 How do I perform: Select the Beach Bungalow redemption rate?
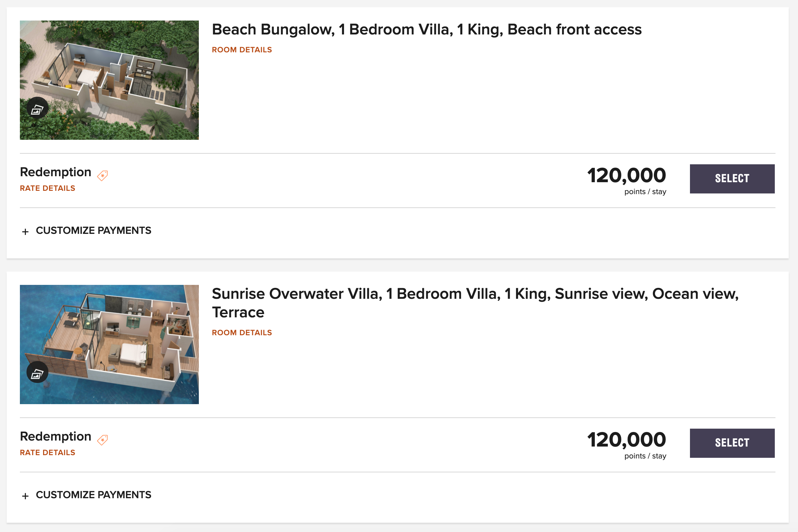732,179
